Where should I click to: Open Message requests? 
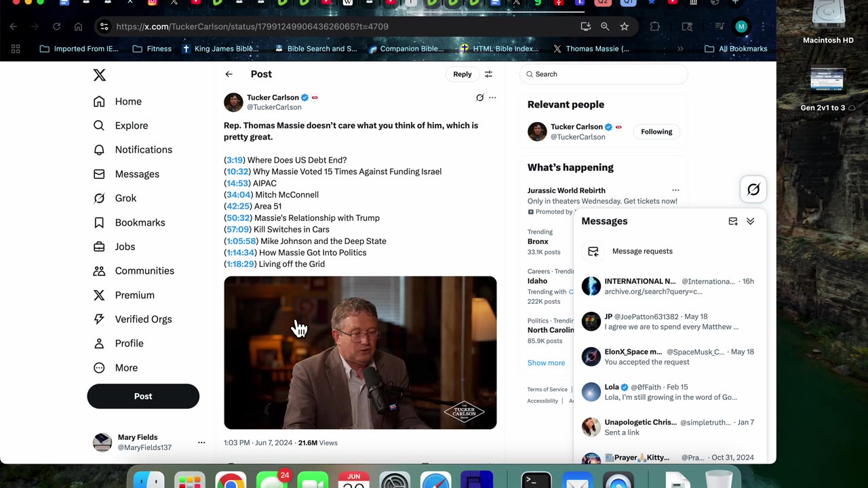671,251
